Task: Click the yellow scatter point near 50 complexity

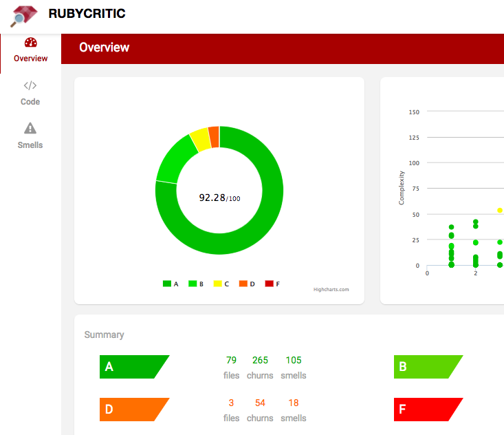Action: pyautogui.click(x=500, y=210)
